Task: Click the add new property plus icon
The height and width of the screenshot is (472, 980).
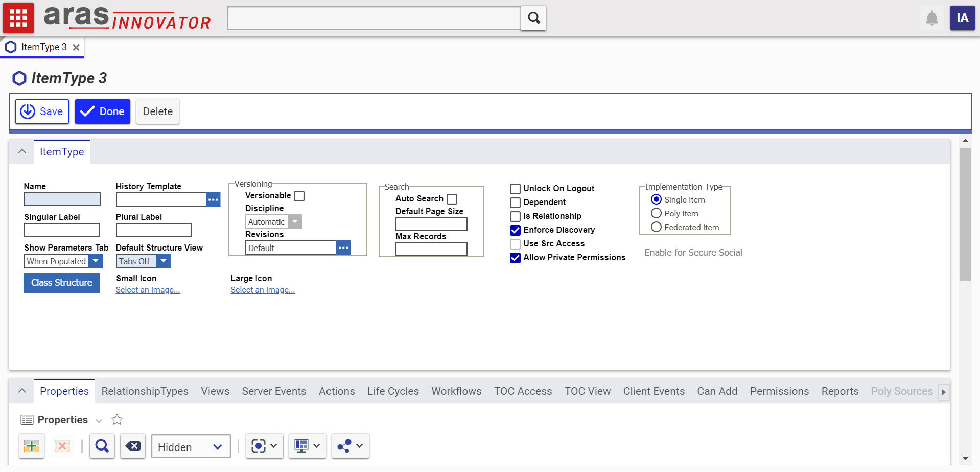Action: (x=32, y=446)
